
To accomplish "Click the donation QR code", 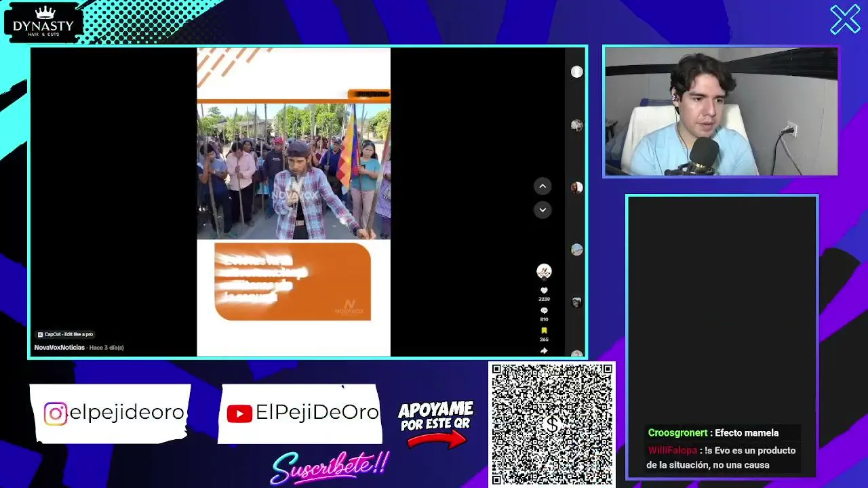I will tap(552, 424).
